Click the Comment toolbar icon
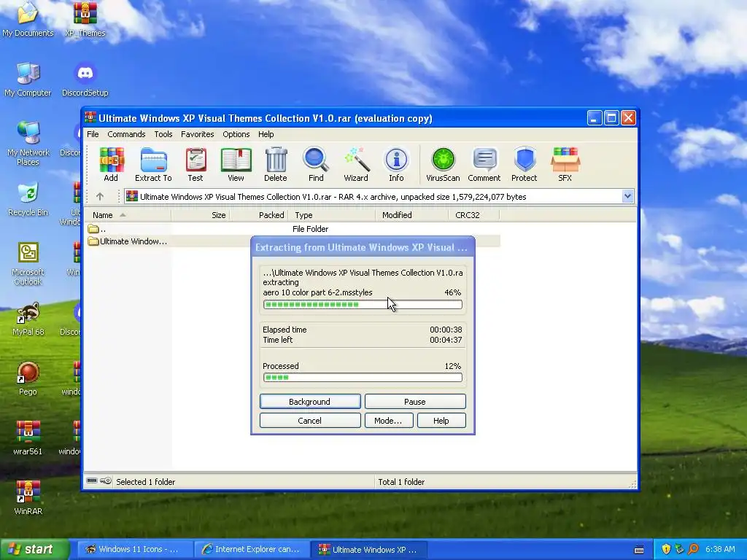747x560 pixels. (484, 164)
